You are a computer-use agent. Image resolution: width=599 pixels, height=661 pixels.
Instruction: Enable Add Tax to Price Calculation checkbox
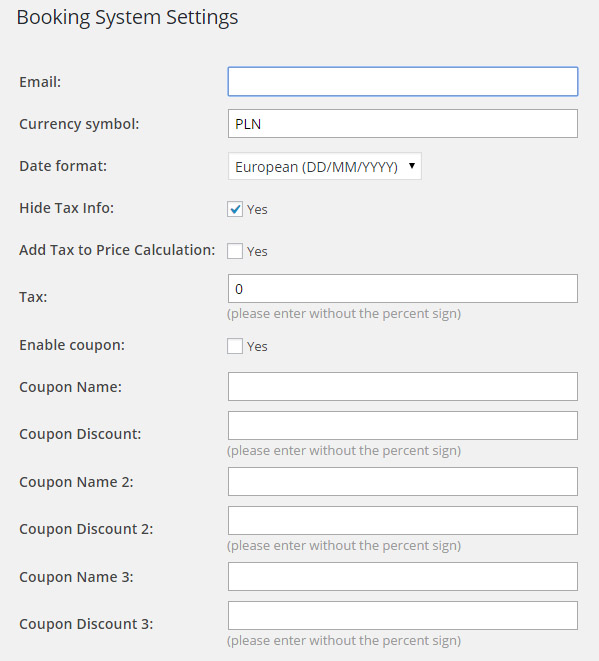[235, 251]
